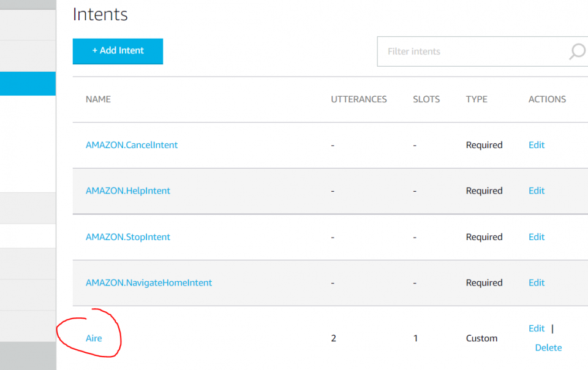Open the AMAZON.CancelIntent intent
The height and width of the screenshot is (370, 588).
tap(132, 145)
